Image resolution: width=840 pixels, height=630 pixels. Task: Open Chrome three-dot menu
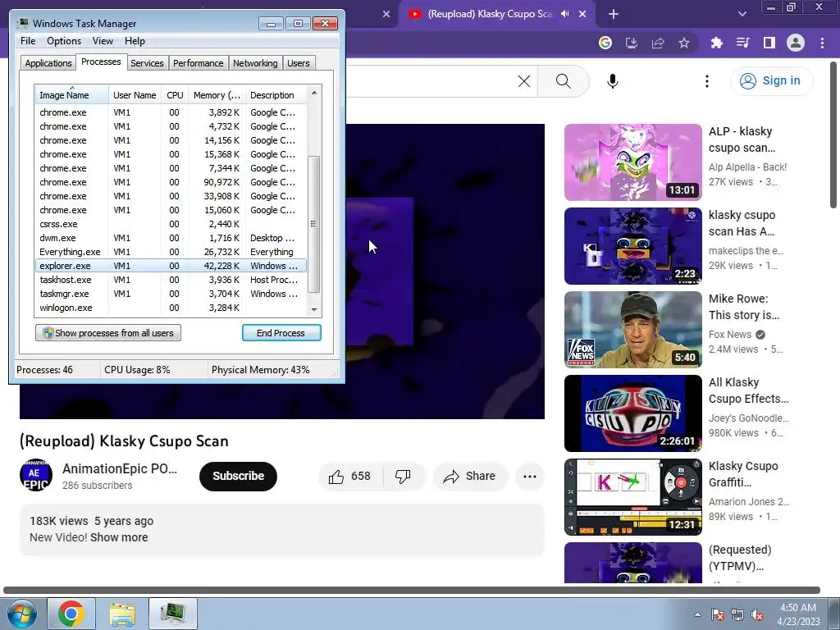click(822, 43)
